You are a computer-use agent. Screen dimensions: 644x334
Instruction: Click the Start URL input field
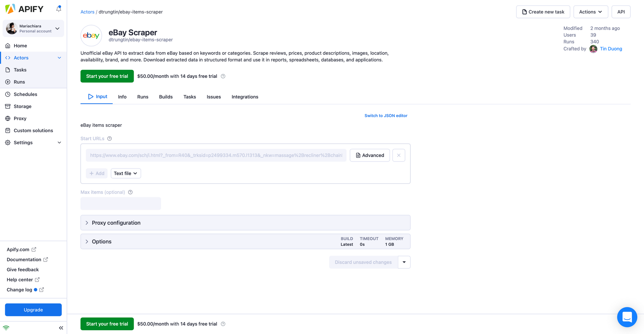[x=216, y=155]
